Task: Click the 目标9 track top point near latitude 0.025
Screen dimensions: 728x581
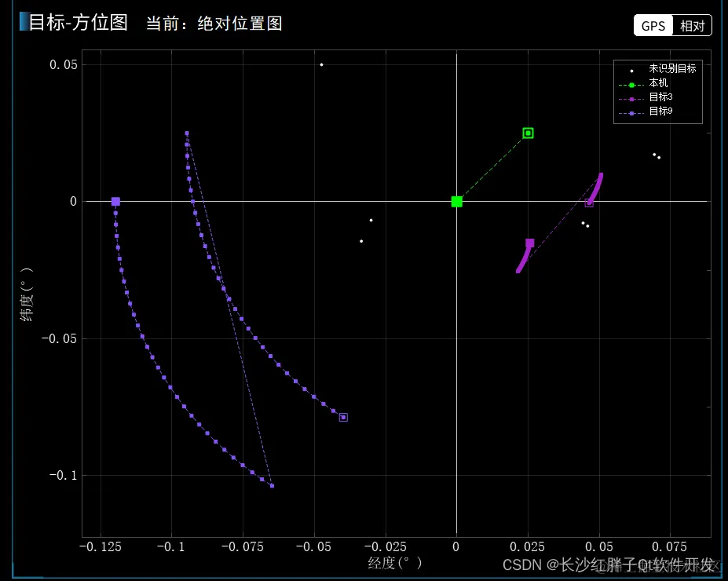Action: click(x=187, y=133)
